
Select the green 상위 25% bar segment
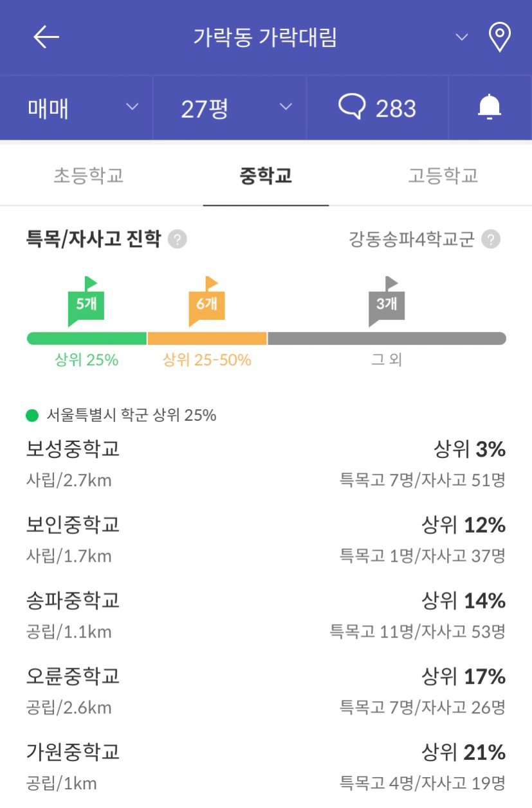pos(87,338)
